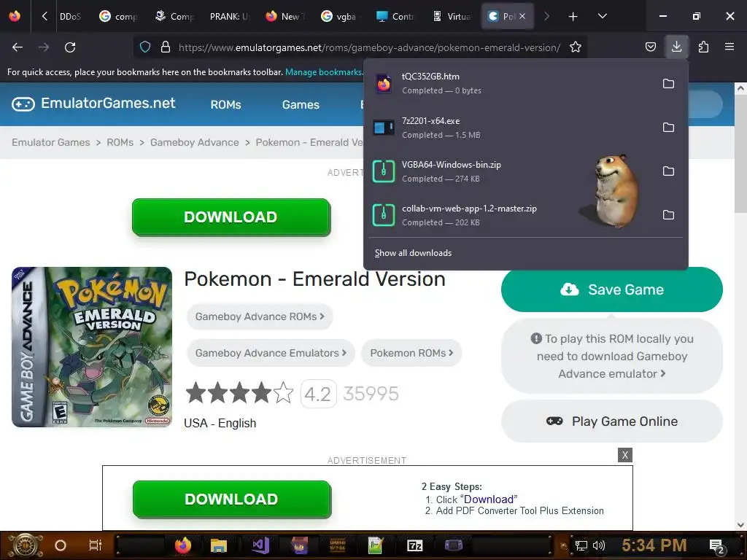Open the download Gameboy Advance emulator link
Viewport: 747px width, 560px height.
click(612, 356)
